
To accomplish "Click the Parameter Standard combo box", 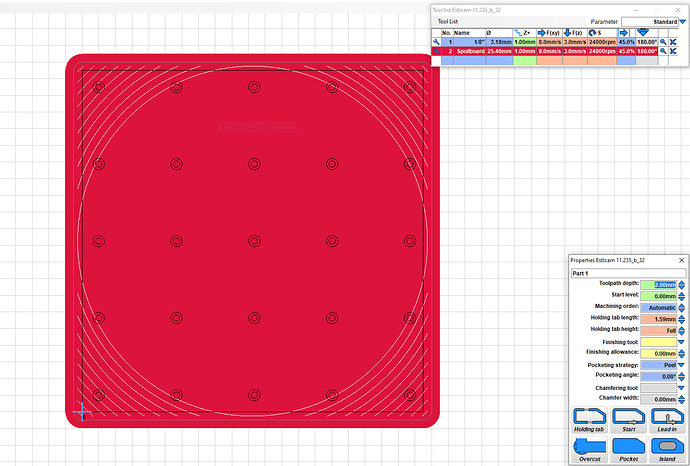I will [650, 22].
